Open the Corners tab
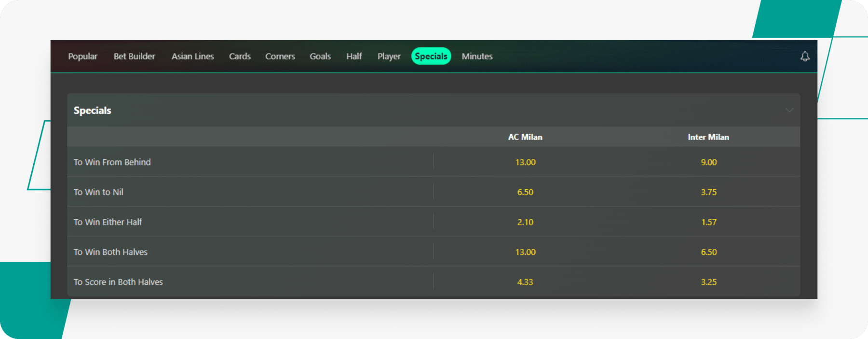The height and width of the screenshot is (339, 868). [x=280, y=56]
